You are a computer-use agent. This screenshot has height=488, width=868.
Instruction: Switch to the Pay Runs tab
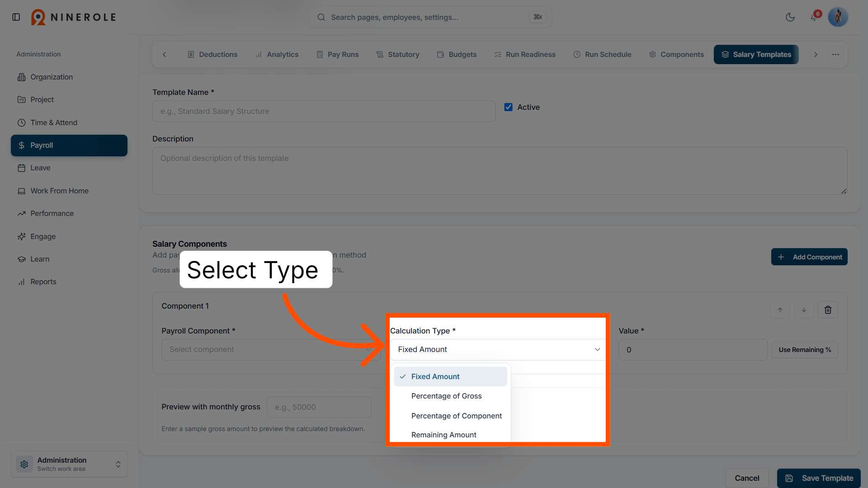click(337, 55)
